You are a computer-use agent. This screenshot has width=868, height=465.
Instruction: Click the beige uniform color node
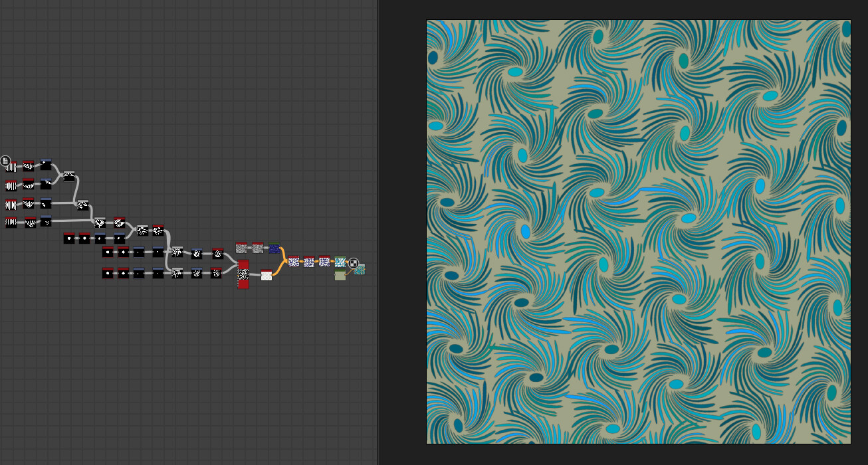coord(340,275)
